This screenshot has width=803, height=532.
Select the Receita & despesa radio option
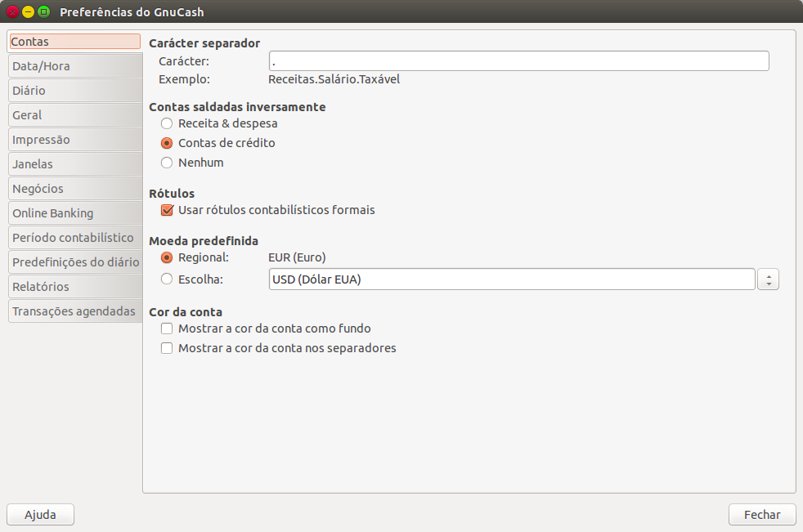click(167, 123)
